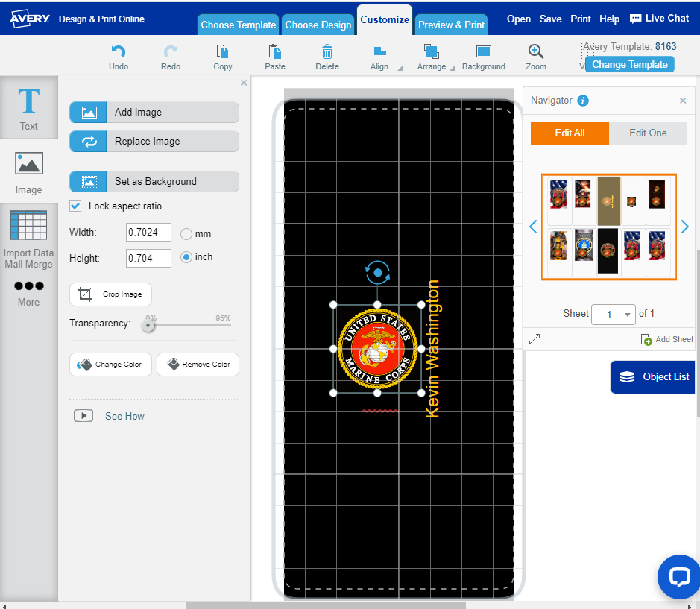700x609 pixels.
Task: Uncheck Lock aspect ratio checkbox
Action: [75, 206]
